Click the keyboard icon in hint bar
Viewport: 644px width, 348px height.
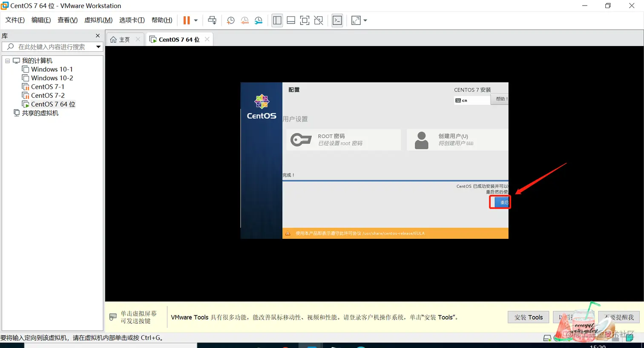click(x=113, y=317)
